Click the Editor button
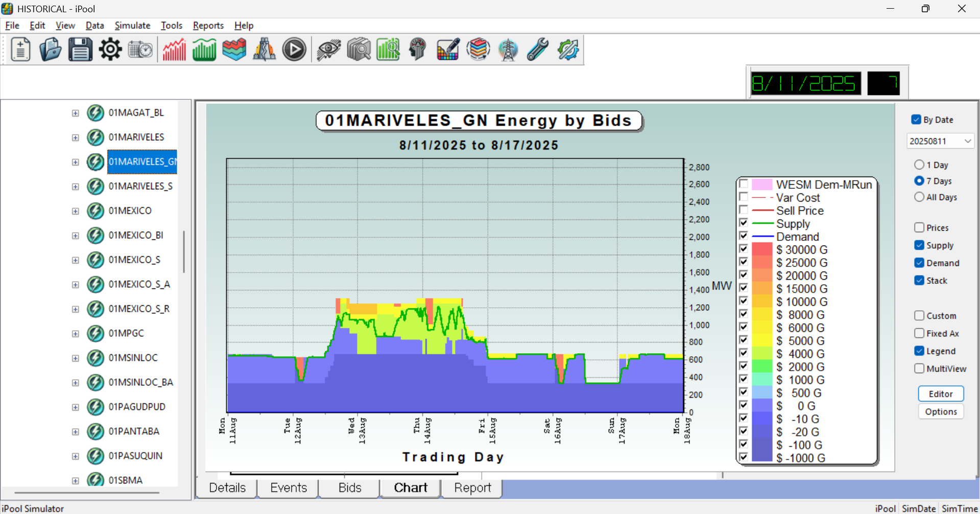 pyautogui.click(x=940, y=394)
